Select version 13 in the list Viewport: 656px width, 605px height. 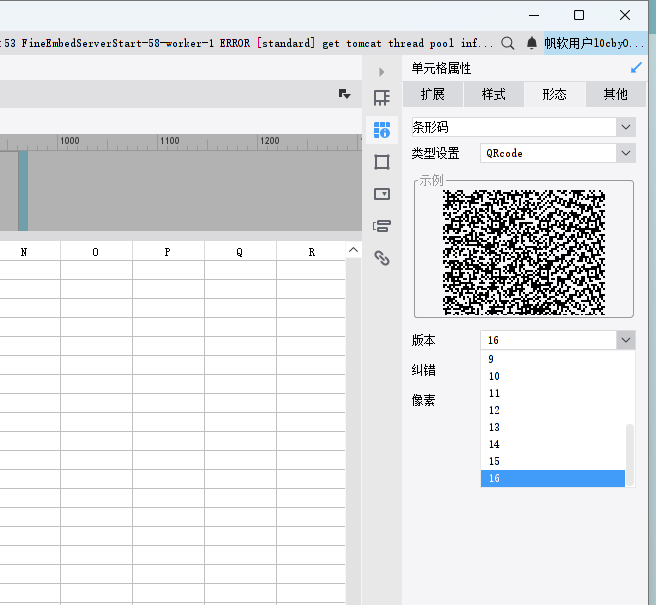pos(553,427)
